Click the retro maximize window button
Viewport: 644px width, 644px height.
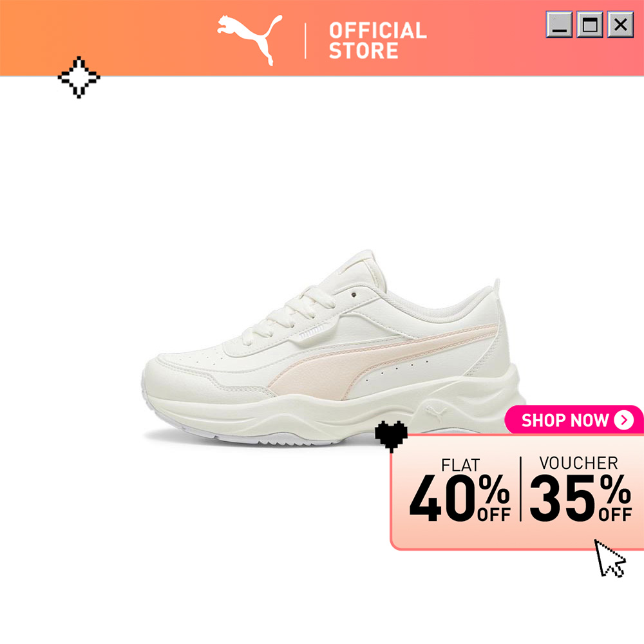click(x=590, y=24)
